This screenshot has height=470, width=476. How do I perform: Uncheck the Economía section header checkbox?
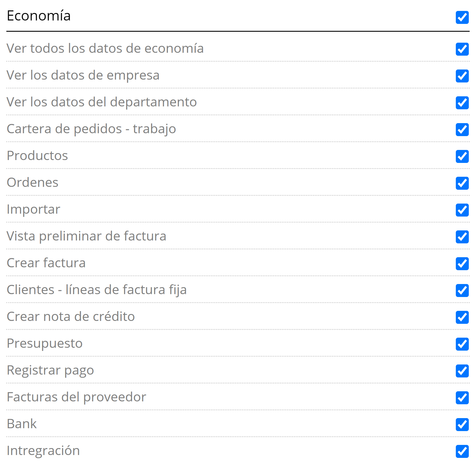point(462,17)
